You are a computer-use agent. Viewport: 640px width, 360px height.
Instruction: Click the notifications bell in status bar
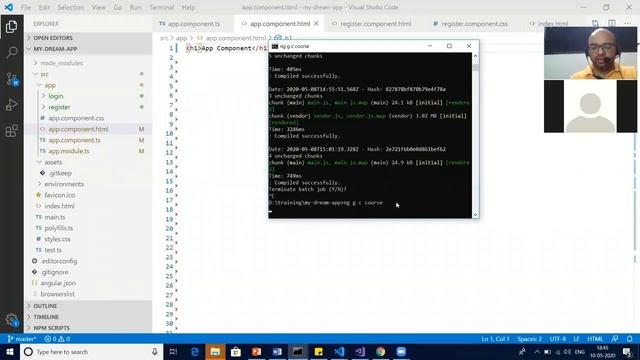coord(629,339)
